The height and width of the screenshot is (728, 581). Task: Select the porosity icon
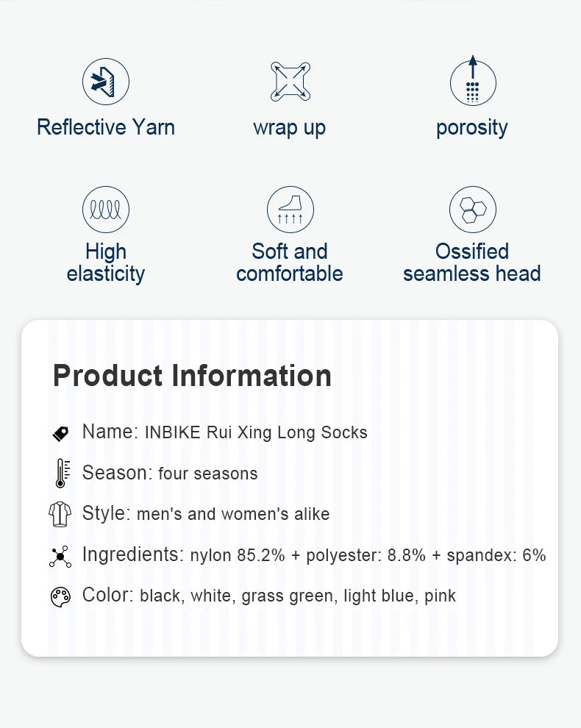pyautogui.click(x=472, y=82)
